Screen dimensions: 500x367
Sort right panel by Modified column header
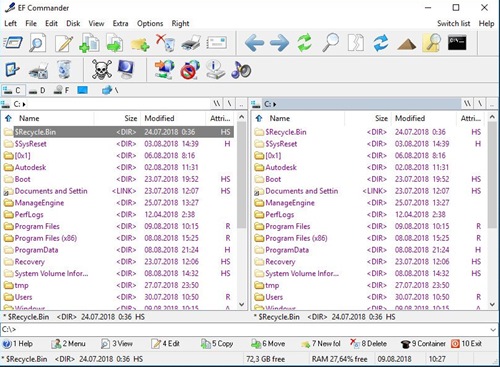coord(425,118)
